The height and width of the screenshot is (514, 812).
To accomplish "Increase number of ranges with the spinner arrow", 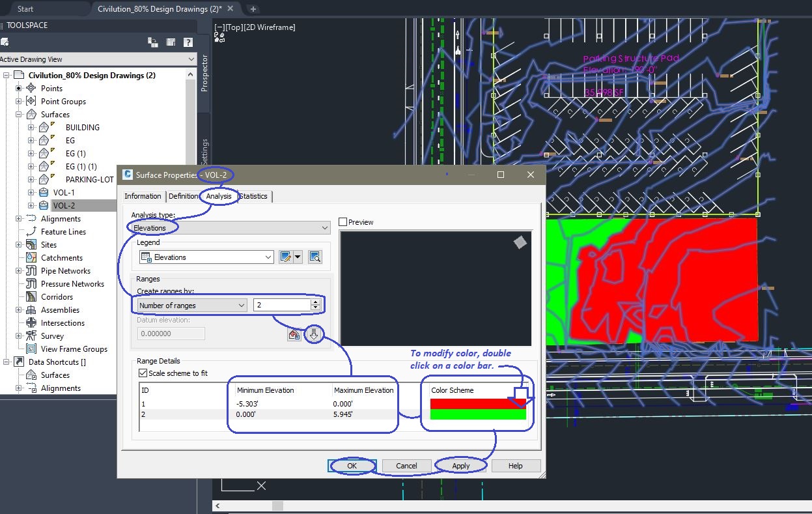I will click(315, 302).
